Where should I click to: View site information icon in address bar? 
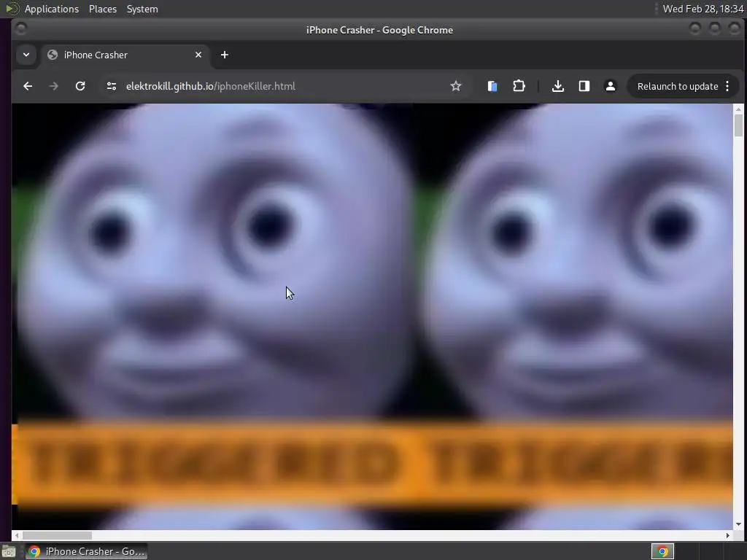(x=112, y=86)
